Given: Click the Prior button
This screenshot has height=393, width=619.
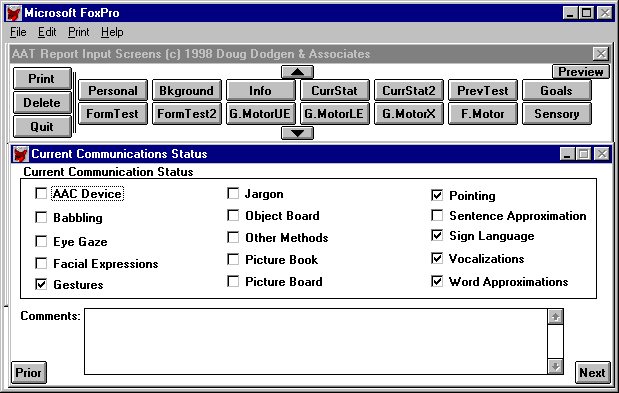Looking at the screenshot, I should coord(28,372).
